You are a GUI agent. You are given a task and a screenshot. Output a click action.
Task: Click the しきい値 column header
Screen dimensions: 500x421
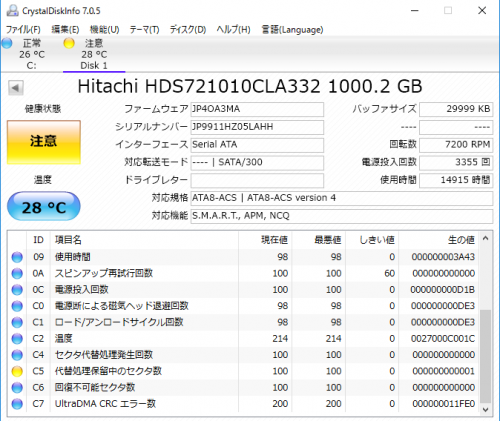pos(372,240)
